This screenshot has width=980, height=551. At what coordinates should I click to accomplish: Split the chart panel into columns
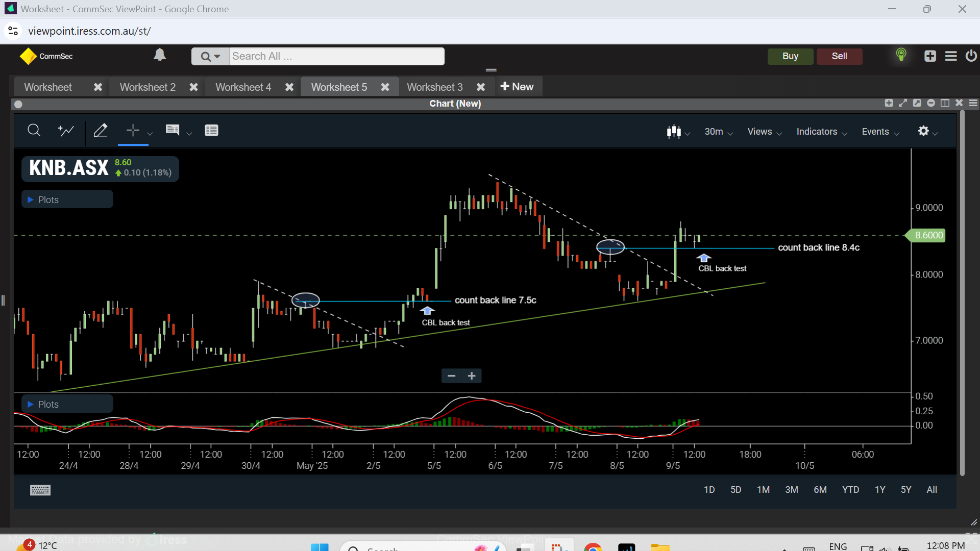click(x=945, y=103)
